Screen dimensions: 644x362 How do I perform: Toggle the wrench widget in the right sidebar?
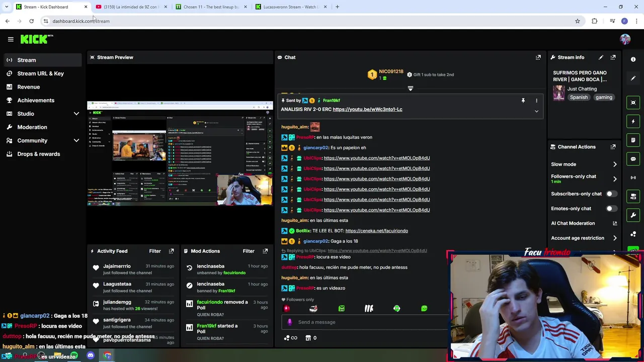coord(633,215)
